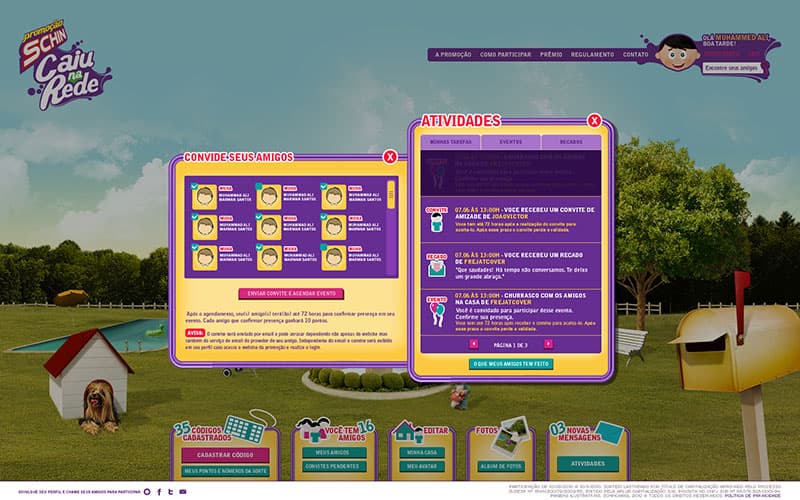Viewport: 800px width, 500px height.
Task: Uncheck the top-middle friend in invite grid
Action: [258, 186]
